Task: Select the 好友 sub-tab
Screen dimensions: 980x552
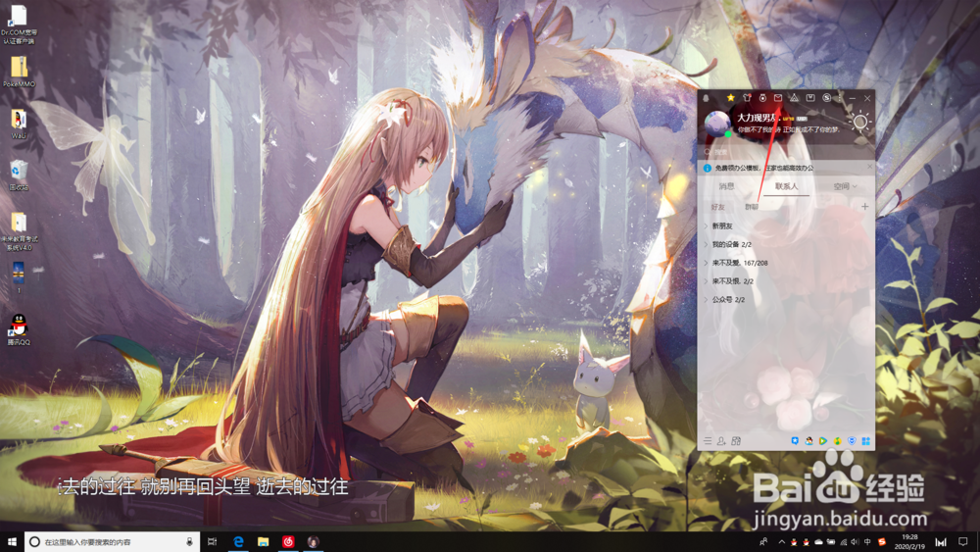Action: click(x=718, y=207)
